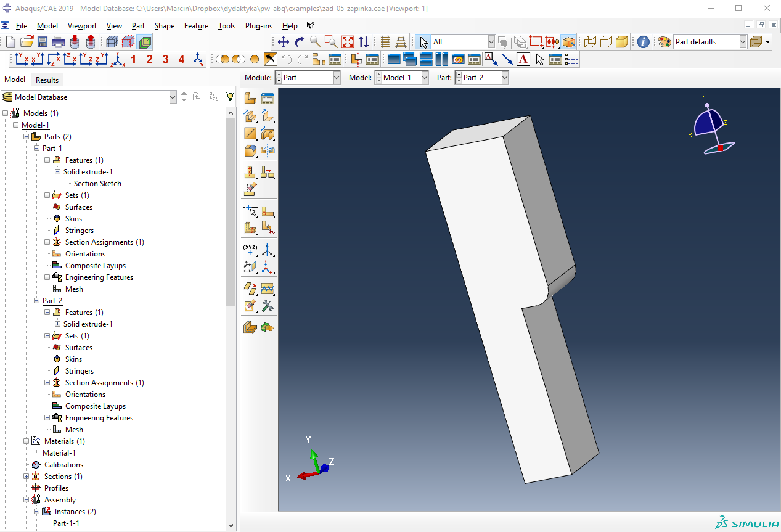Click the Auto-Fit View icon

(x=348, y=42)
